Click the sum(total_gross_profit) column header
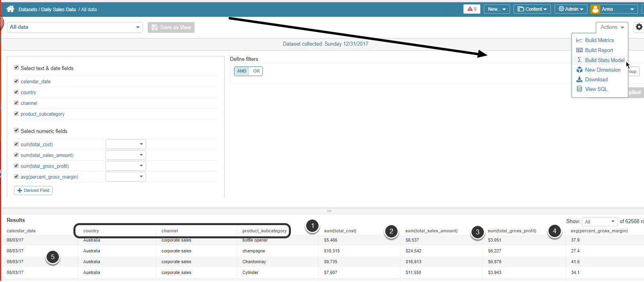Image resolution: width=644 pixels, height=282 pixels. click(x=512, y=231)
